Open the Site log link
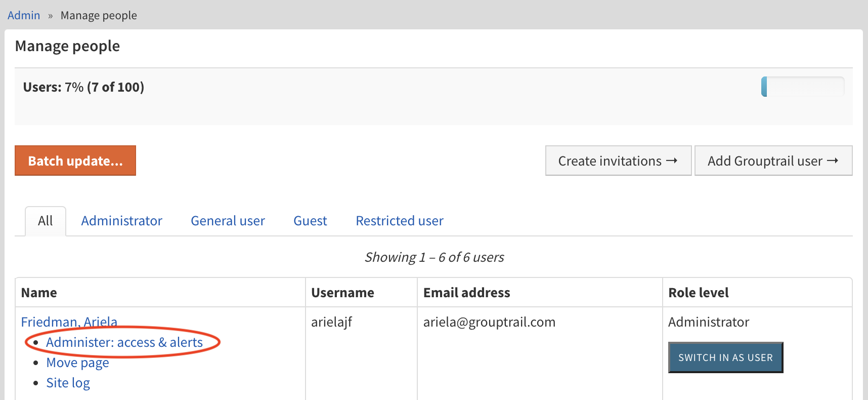Screen dimensions: 868x400 point(68,383)
